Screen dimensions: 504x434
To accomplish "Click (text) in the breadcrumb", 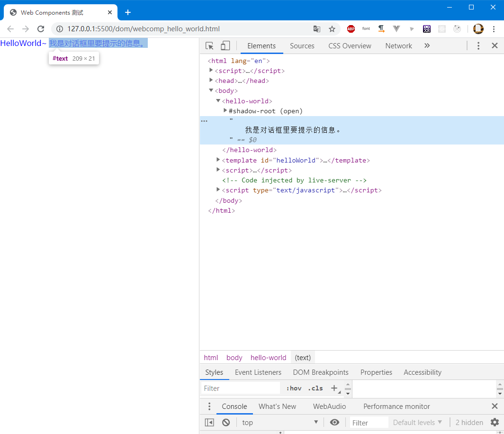I will pyautogui.click(x=303, y=358).
